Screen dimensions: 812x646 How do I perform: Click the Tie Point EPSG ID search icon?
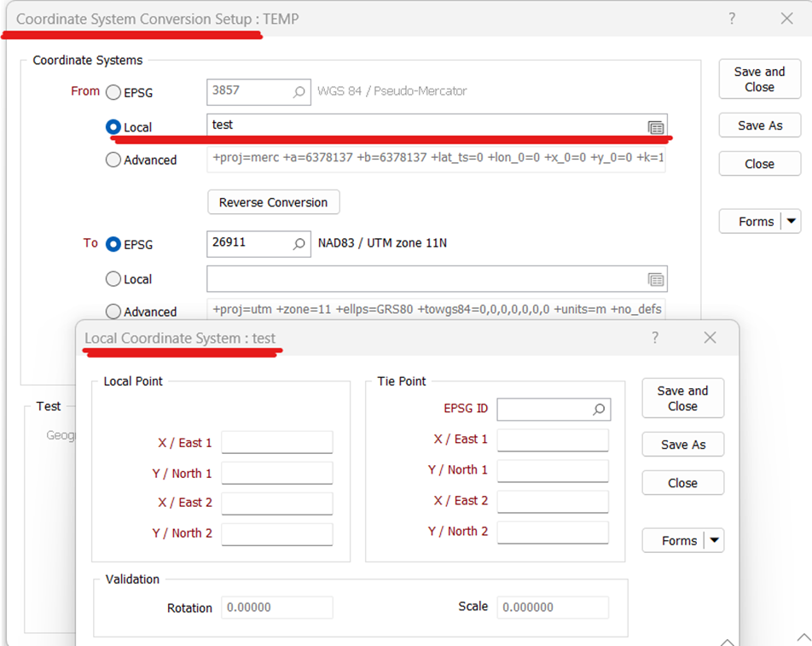(x=599, y=410)
